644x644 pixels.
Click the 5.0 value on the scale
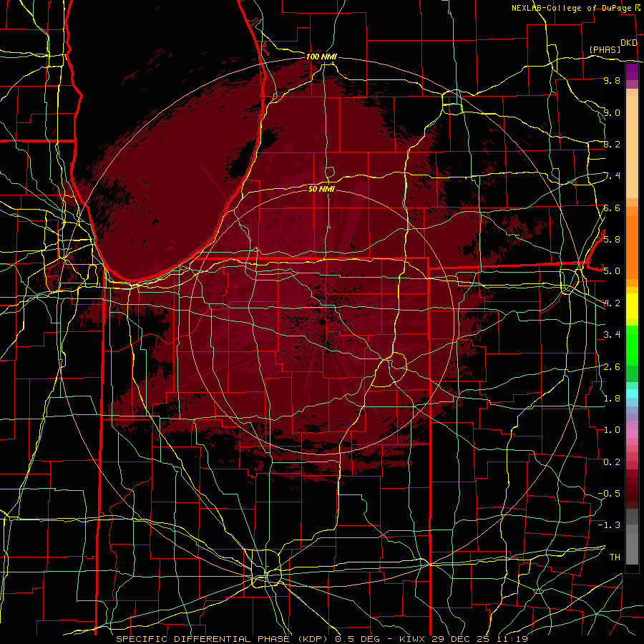(612, 271)
